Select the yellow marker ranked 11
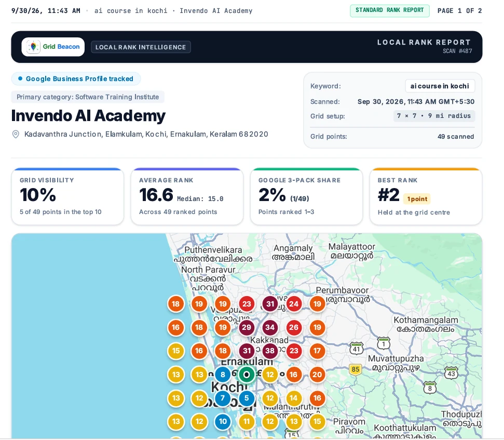This screenshot has width=504, height=440. click(247, 422)
